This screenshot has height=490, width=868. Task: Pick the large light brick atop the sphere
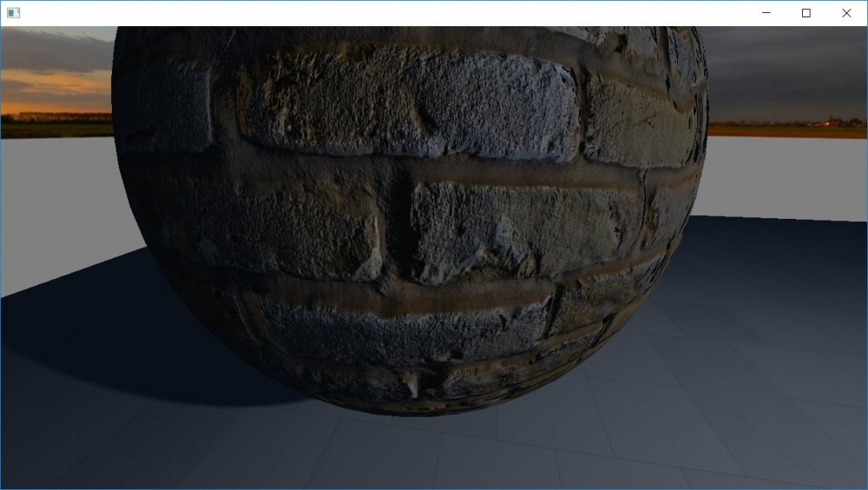(x=408, y=100)
